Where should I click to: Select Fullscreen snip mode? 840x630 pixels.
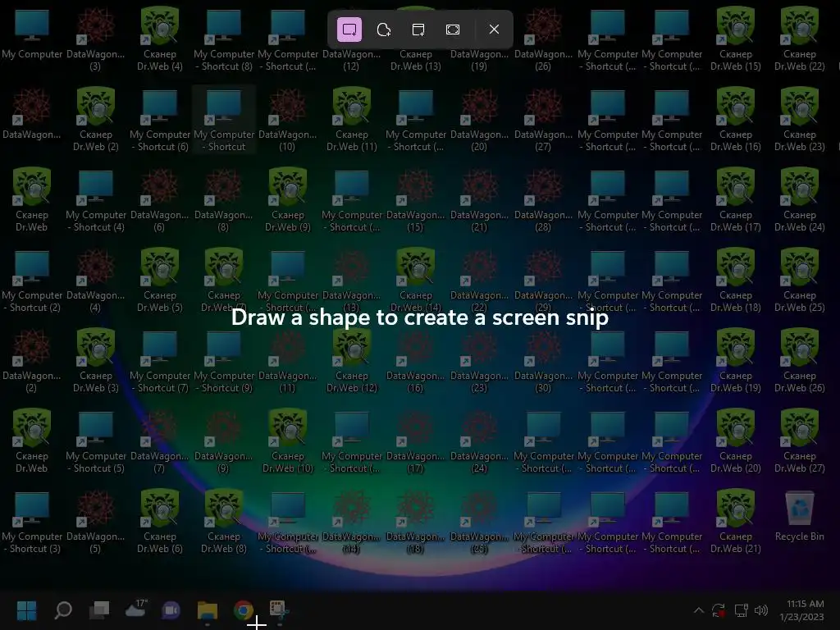click(453, 30)
